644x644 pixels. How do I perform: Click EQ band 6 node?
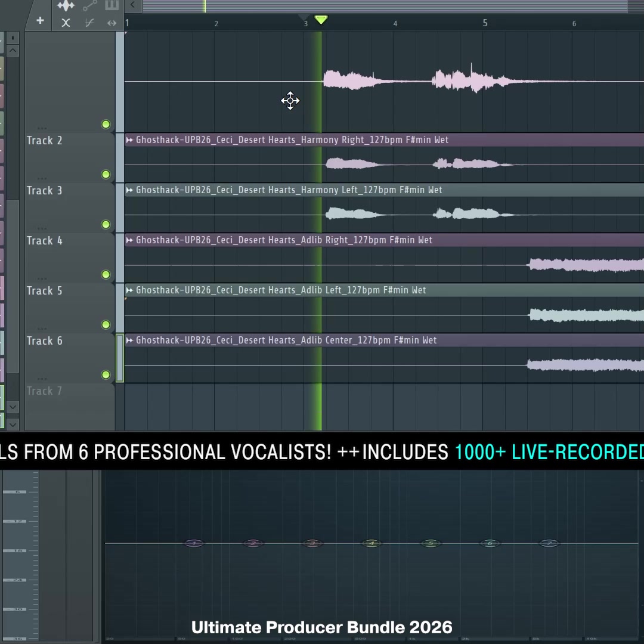point(490,543)
